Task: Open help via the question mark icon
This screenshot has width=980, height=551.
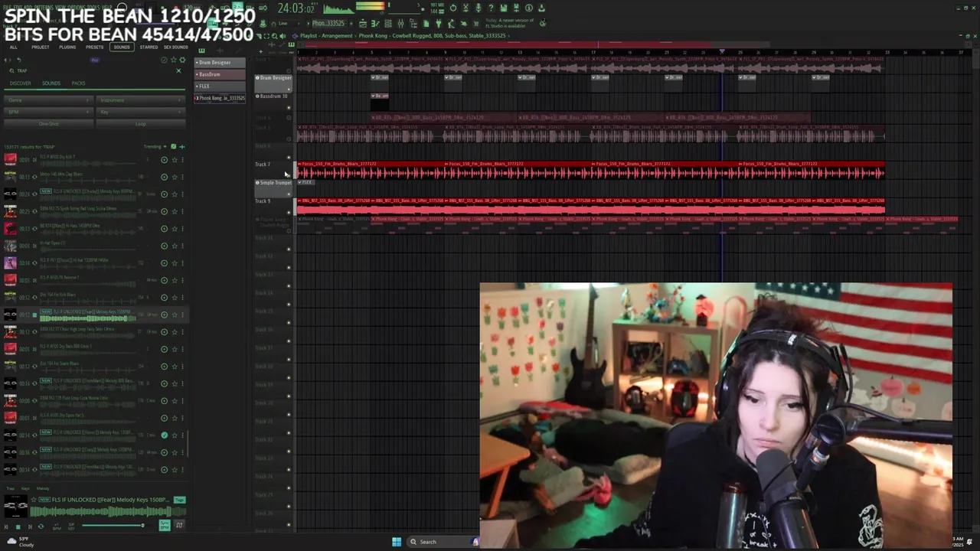Action: (x=491, y=8)
